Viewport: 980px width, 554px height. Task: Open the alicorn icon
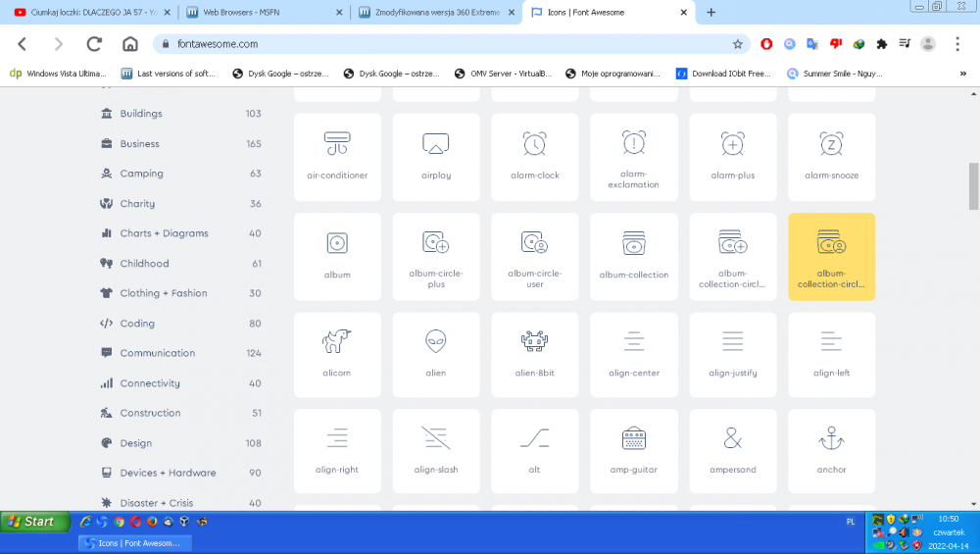pyautogui.click(x=337, y=354)
